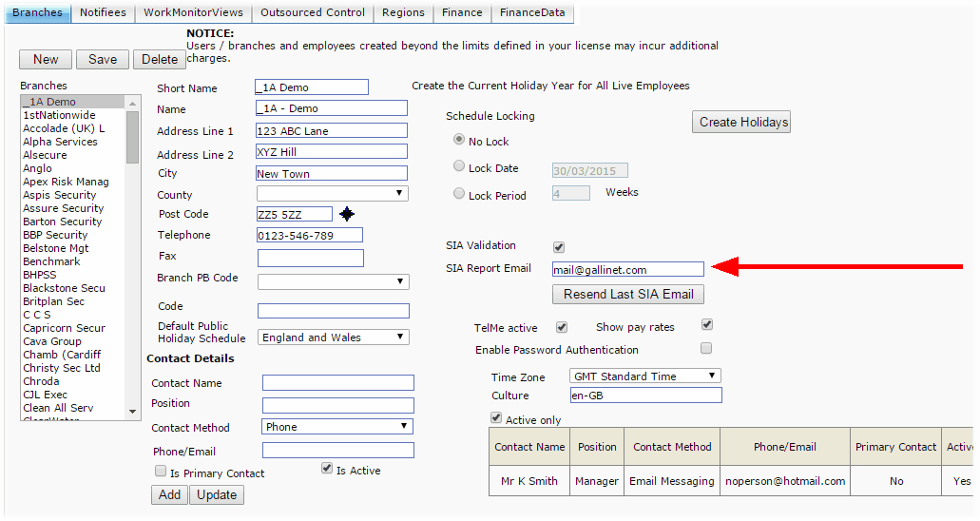Viewport: 980px width, 521px height.
Task: Select the Lock Date radio button
Action: 460,167
